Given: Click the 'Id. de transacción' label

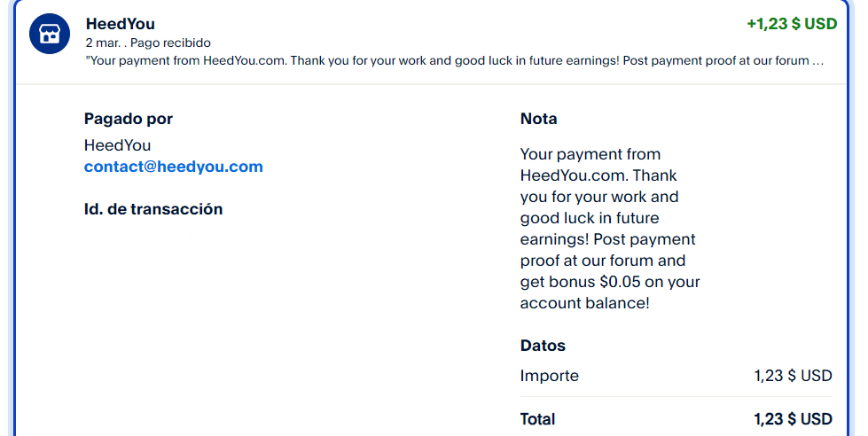Looking at the screenshot, I should pos(152,209).
